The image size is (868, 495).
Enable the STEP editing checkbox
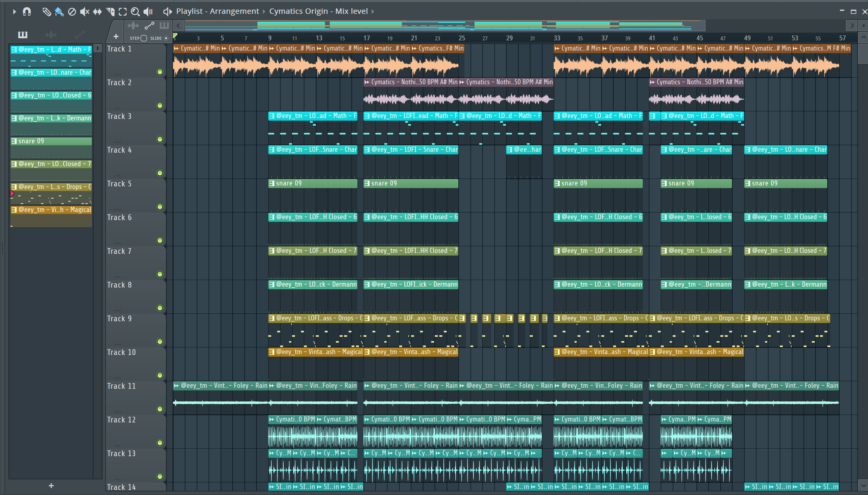click(x=144, y=38)
